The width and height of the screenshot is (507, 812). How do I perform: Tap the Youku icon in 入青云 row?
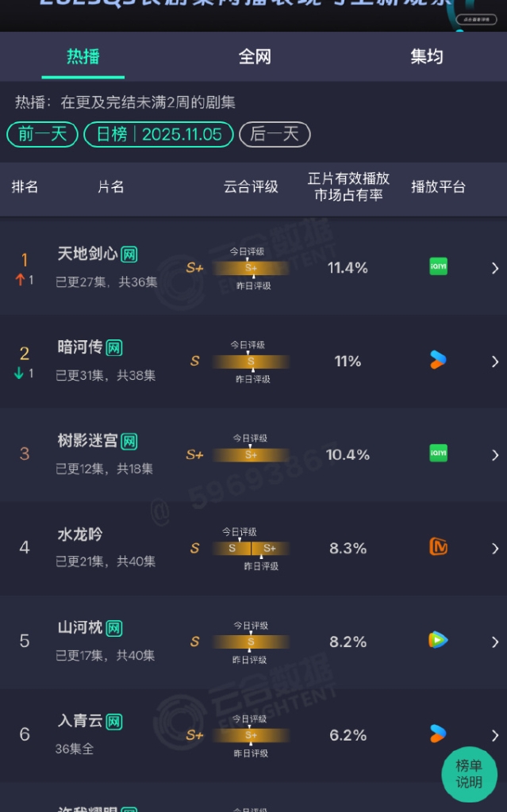coord(438,733)
